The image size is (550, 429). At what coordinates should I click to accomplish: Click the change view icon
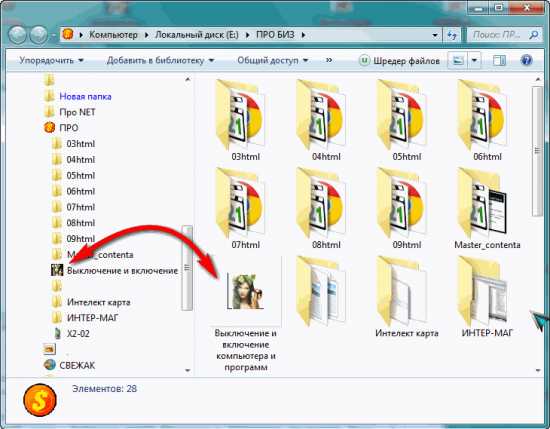[x=458, y=61]
